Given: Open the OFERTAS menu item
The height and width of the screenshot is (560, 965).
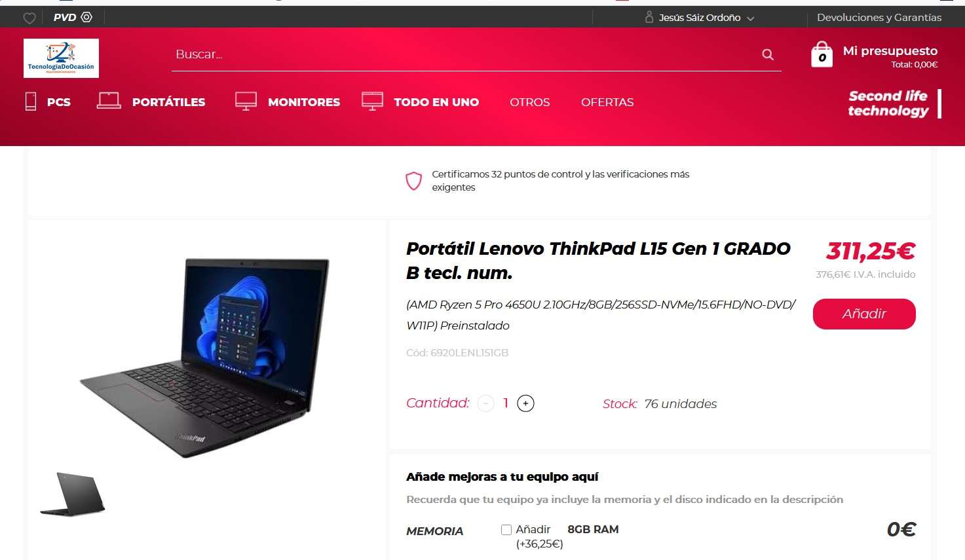Looking at the screenshot, I should coord(607,102).
